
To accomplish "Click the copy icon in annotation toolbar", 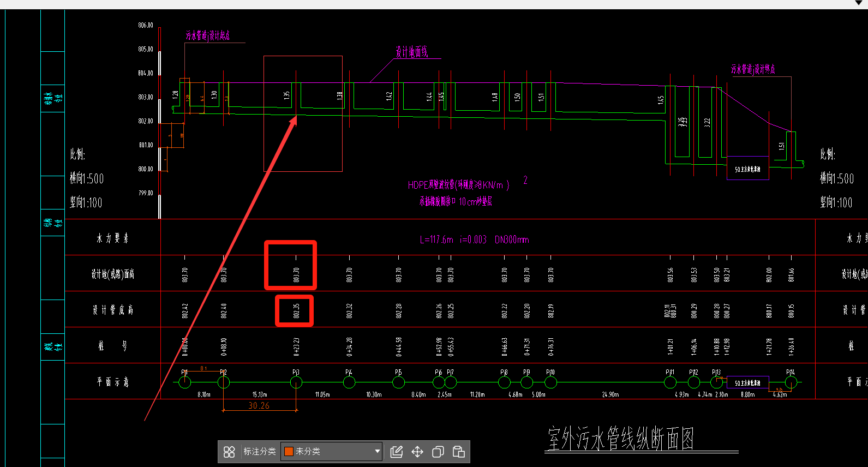I will tap(438, 452).
